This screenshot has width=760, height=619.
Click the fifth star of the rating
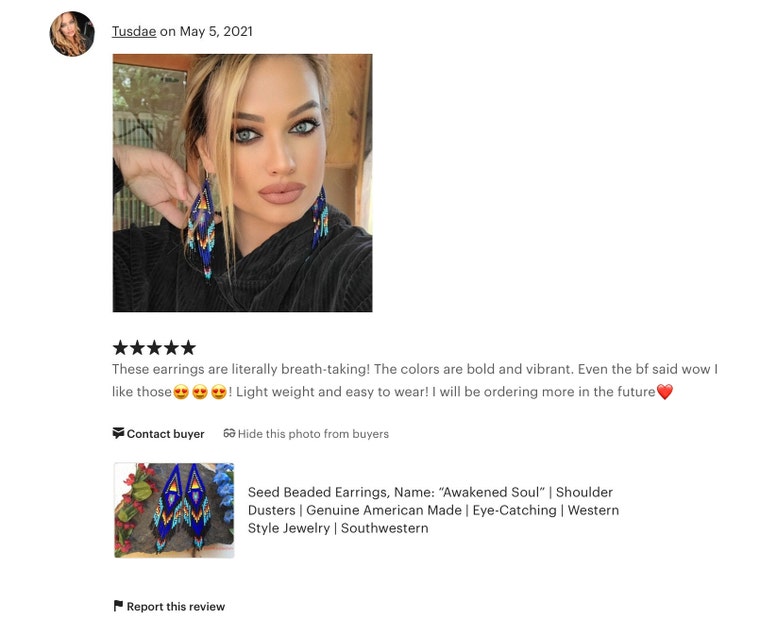pyautogui.click(x=188, y=348)
